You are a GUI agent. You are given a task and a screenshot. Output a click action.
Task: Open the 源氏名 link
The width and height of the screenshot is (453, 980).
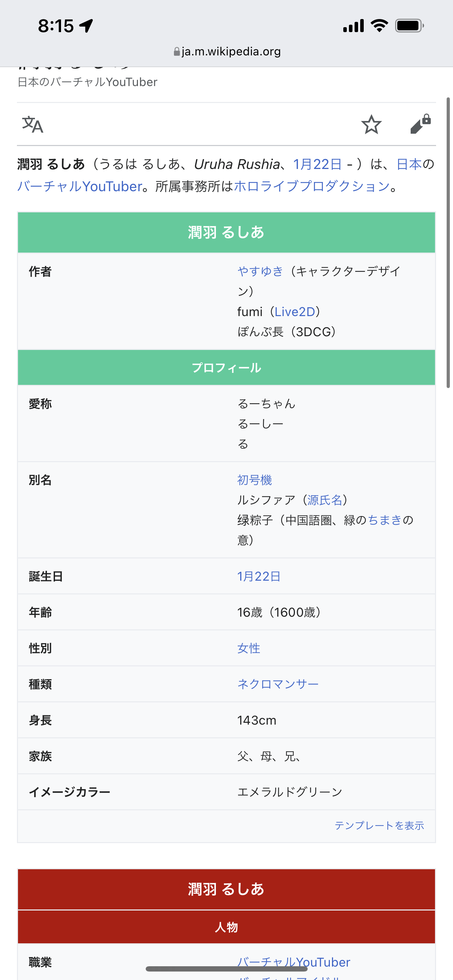[x=325, y=500]
